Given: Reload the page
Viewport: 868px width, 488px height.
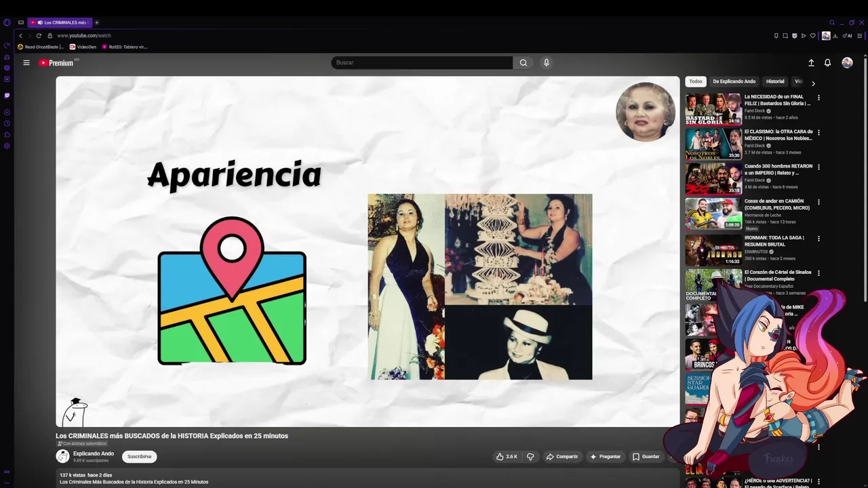Looking at the screenshot, I should 39,35.
